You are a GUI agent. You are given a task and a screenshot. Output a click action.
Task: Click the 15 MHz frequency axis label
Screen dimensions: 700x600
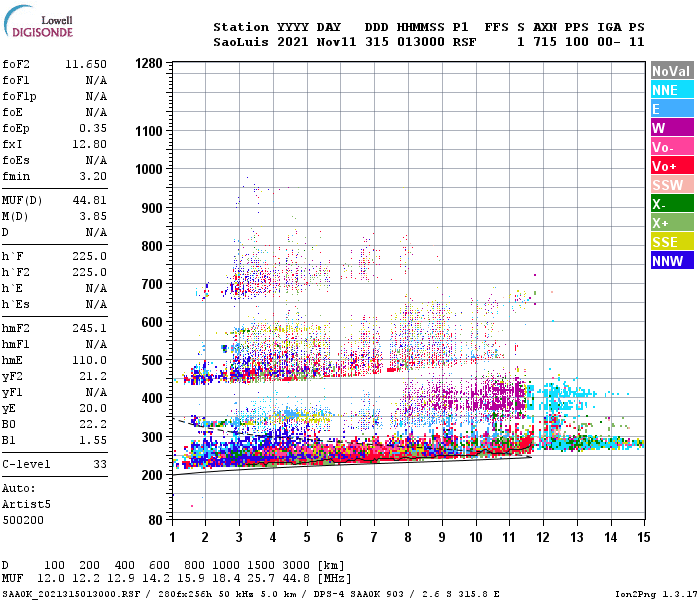tap(644, 537)
